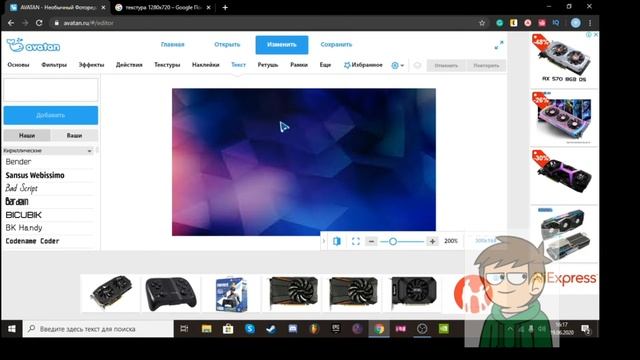The image size is (640, 360).
Task: Select the Ваши fonts tab
Action: [x=74, y=136]
